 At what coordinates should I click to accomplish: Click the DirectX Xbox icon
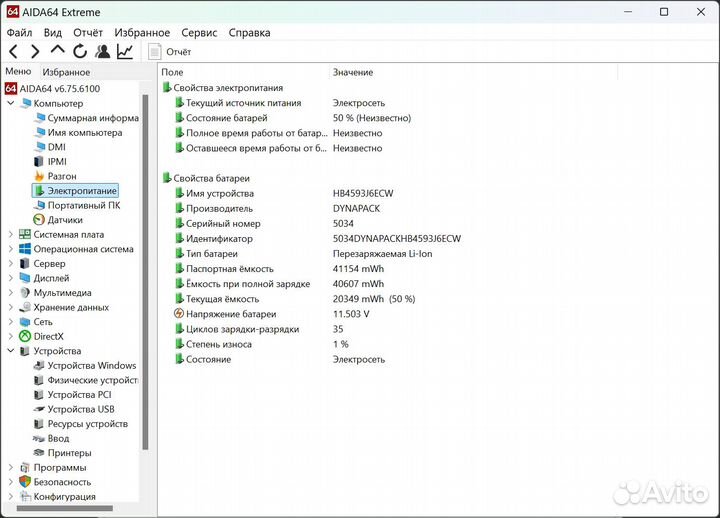(25, 336)
